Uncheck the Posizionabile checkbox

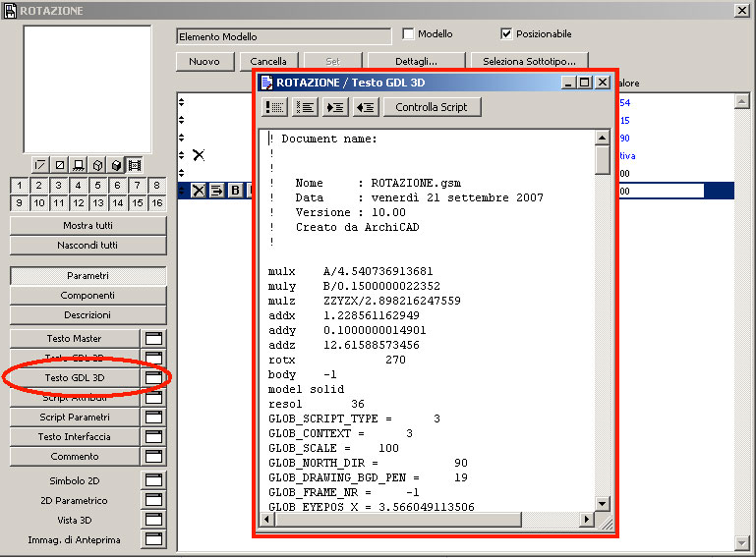point(507,34)
